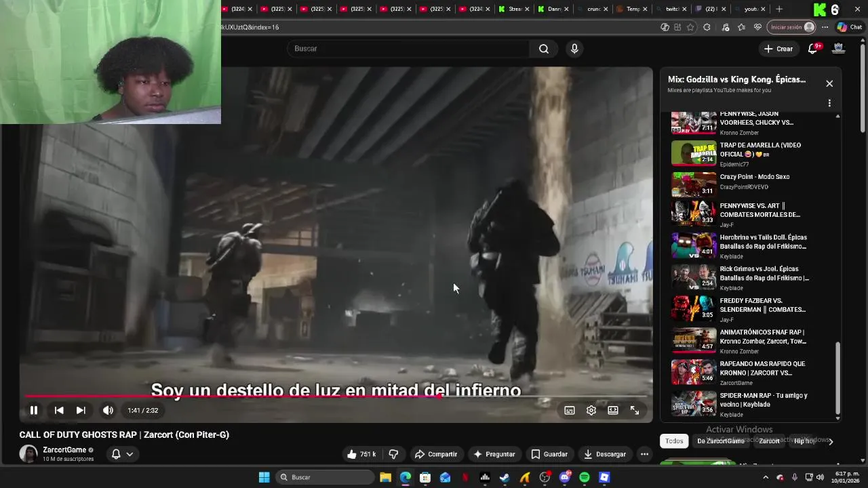Switch to theater mode view
This screenshot has height=488, width=868.
[613, 410]
